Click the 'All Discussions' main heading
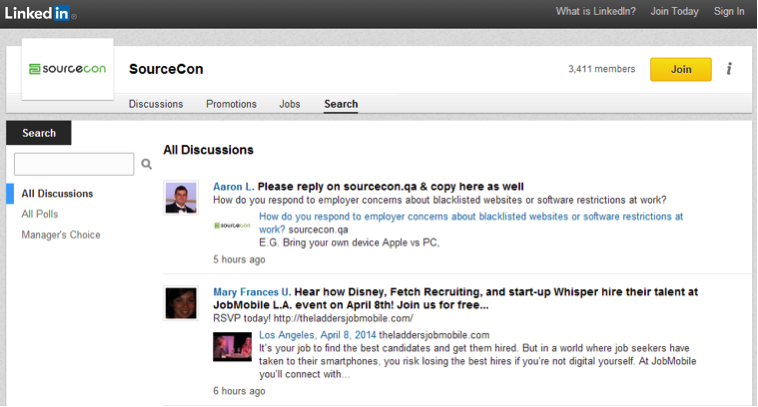The image size is (758, 407). tap(208, 150)
